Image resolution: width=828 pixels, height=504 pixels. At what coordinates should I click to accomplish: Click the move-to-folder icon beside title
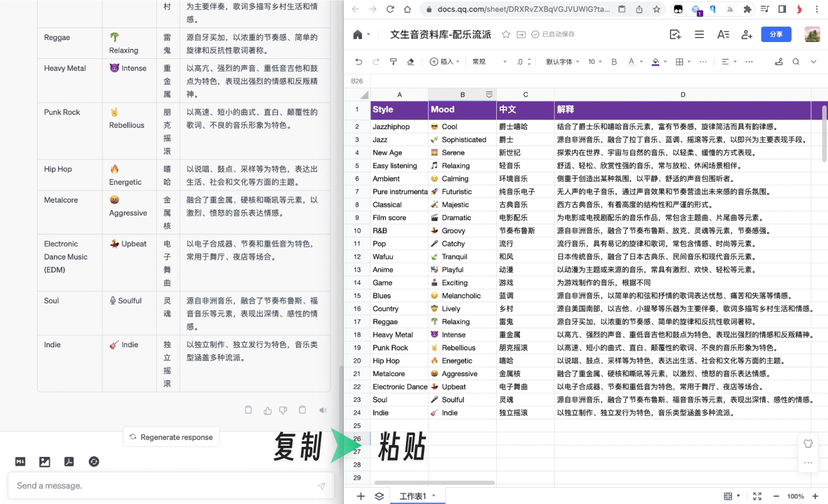pos(521,34)
